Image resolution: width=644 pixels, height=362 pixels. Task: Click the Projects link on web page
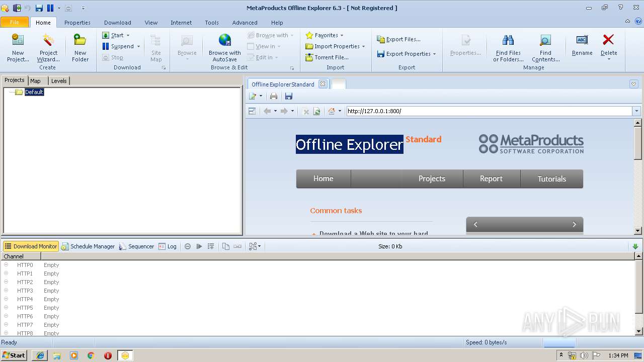coord(432,178)
